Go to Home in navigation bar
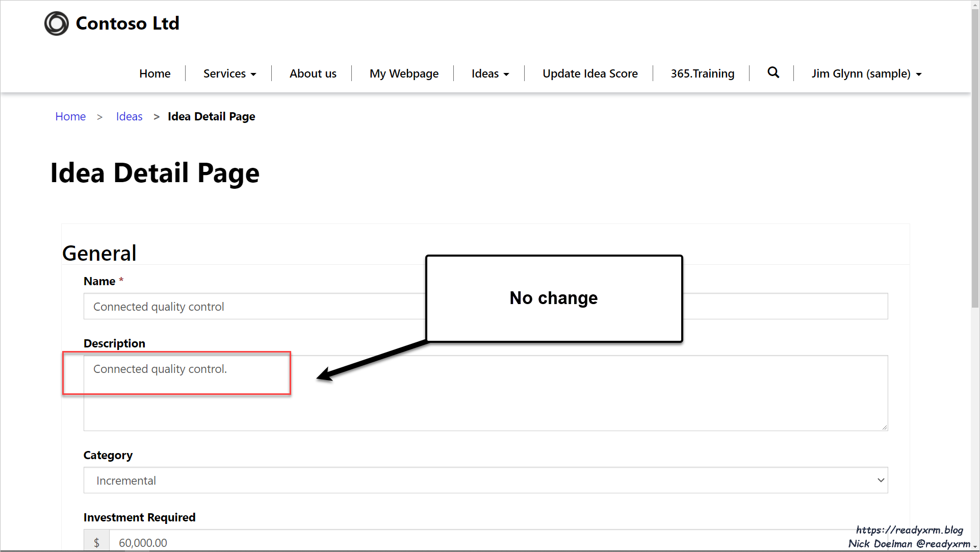Viewport: 980px width, 552px height. [155, 73]
